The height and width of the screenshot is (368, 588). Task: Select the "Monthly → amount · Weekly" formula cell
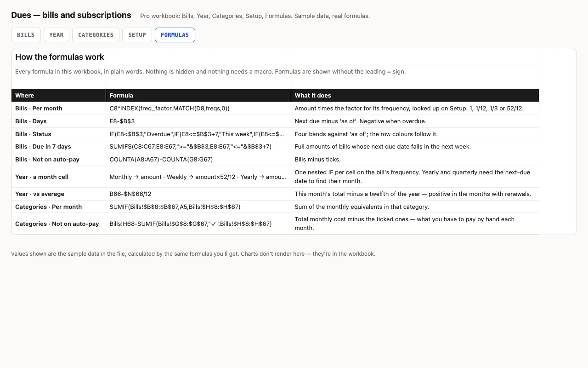tap(198, 177)
